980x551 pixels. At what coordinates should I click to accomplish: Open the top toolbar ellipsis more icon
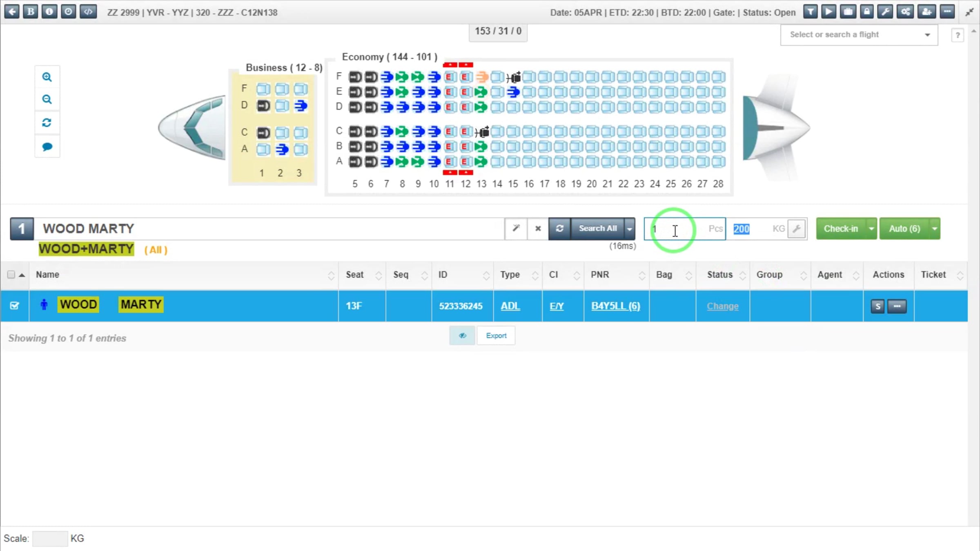(x=947, y=12)
